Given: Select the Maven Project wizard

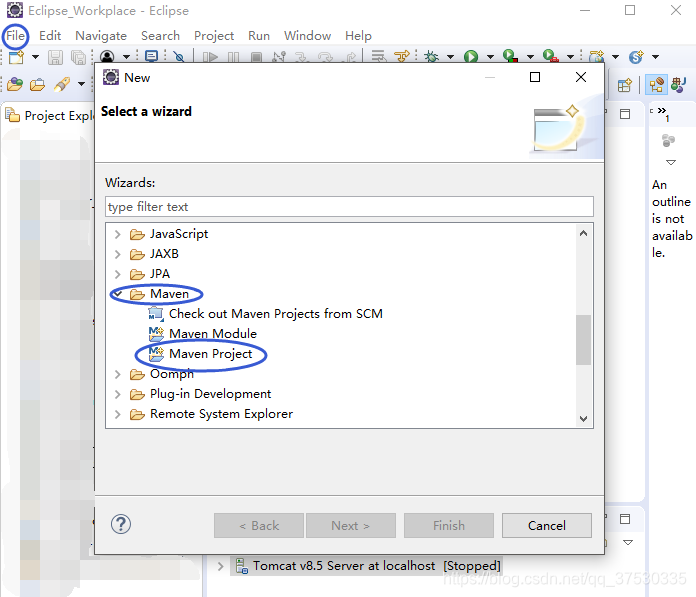Looking at the screenshot, I should [x=210, y=354].
